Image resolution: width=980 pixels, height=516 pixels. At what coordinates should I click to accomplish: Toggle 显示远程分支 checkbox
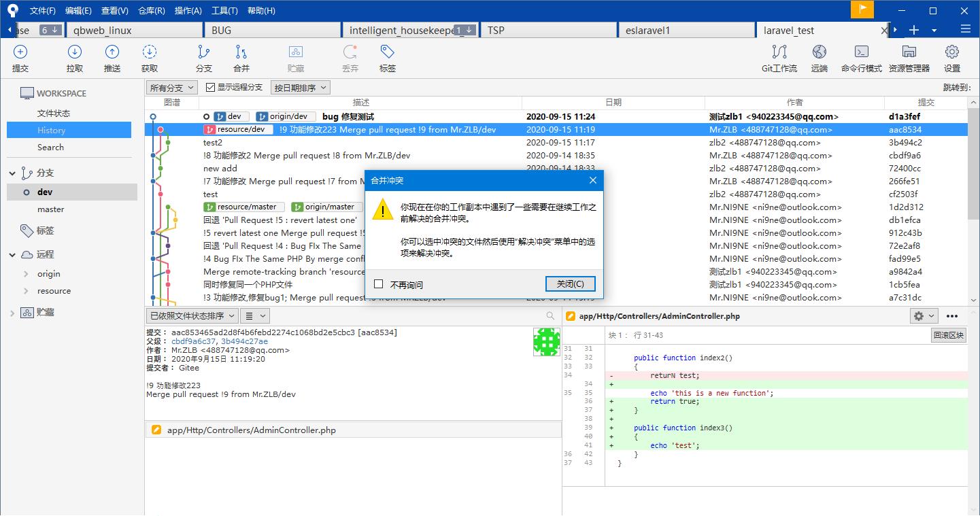pos(211,88)
